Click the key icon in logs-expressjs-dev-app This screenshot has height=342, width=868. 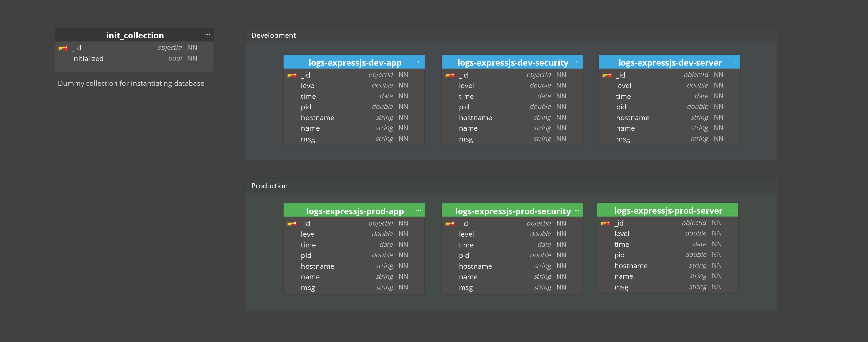pyautogui.click(x=292, y=75)
